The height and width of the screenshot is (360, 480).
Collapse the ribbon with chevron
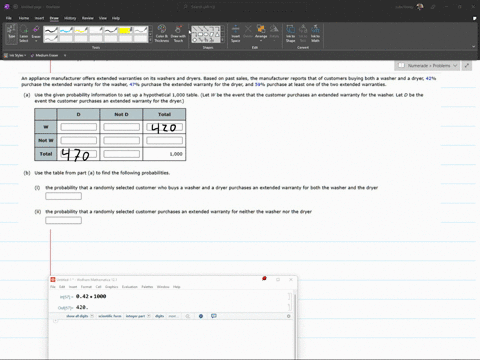click(474, 47)
